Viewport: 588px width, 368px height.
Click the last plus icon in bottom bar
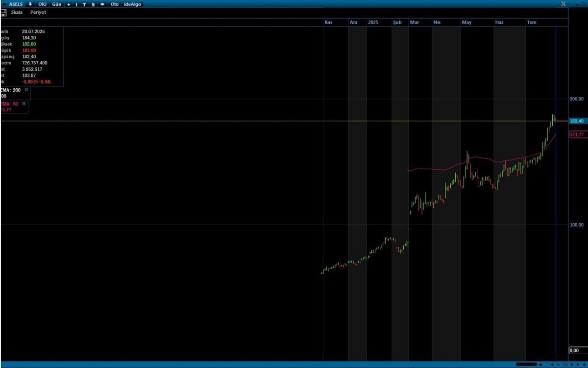tap(584, 365)
